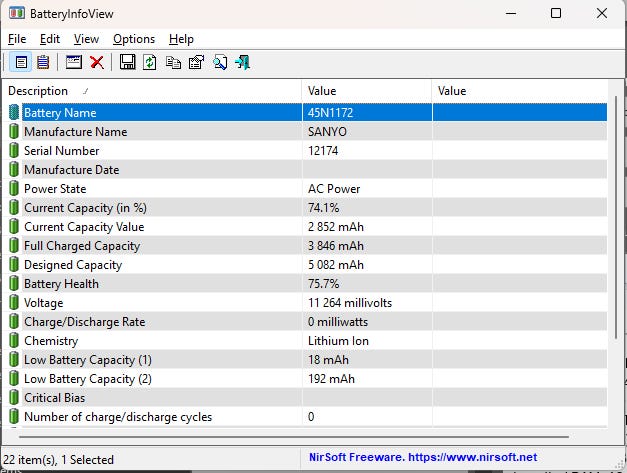Select the Full Charged Capacity row
This screenshot has height=473, width=627.
[82, 246]
